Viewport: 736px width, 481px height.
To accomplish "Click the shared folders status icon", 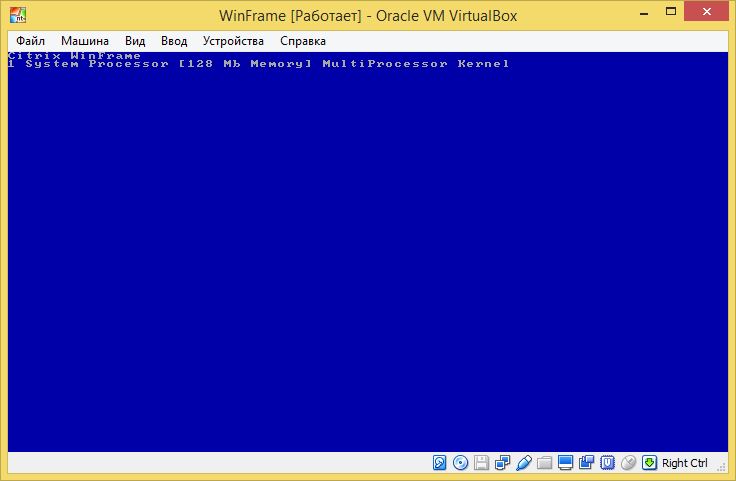I will [x=544, y=463].
